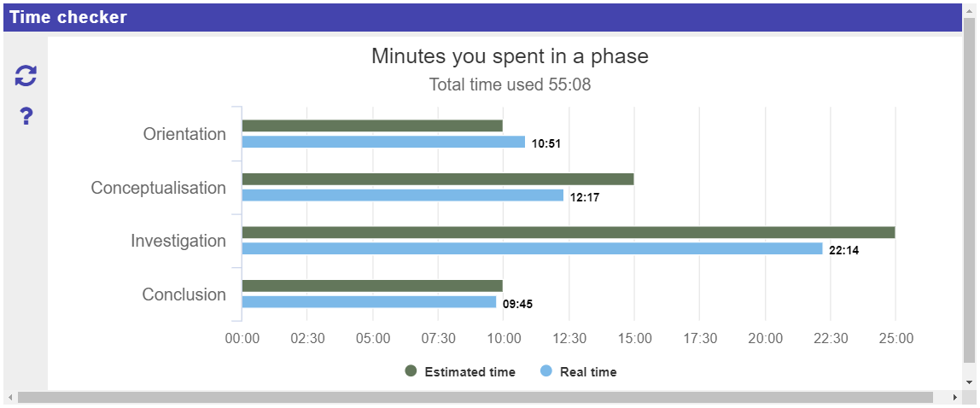The width and height of the screenshot is (980, 408).
Task: Click the Investigation estimated time bar
Action: (x=568, y=232)
